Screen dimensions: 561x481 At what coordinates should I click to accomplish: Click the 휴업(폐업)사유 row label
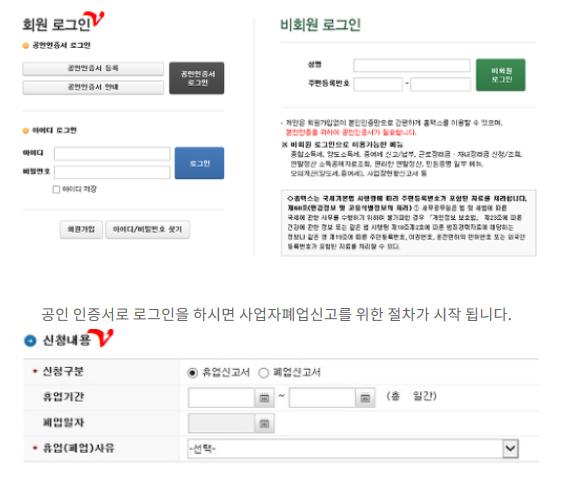coord(78,448)
